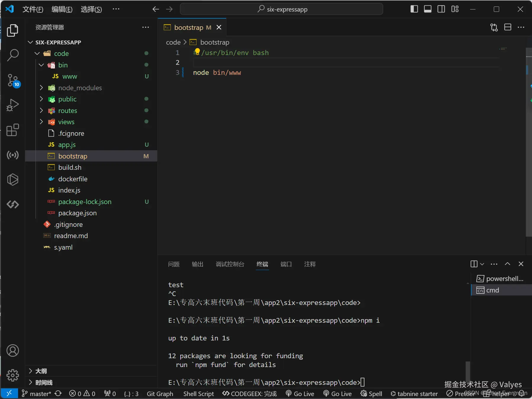Split the editor with the layout icon
532x399 pixels.
(508, 27)
